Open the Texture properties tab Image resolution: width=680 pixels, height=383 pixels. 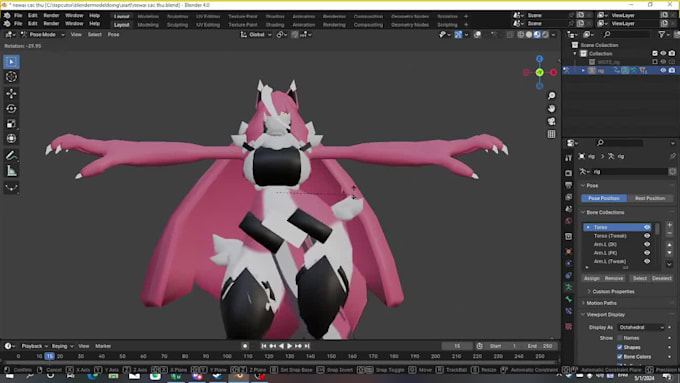tap(569, 326)
